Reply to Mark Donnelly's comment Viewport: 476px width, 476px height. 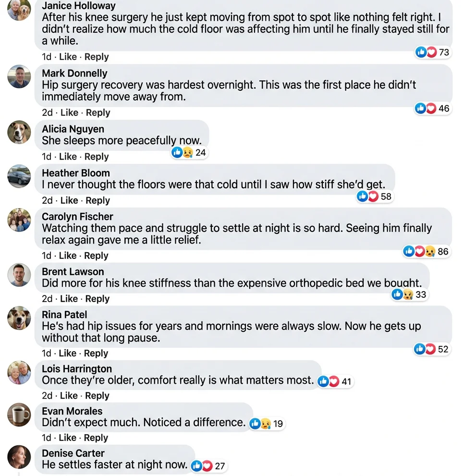98,112
